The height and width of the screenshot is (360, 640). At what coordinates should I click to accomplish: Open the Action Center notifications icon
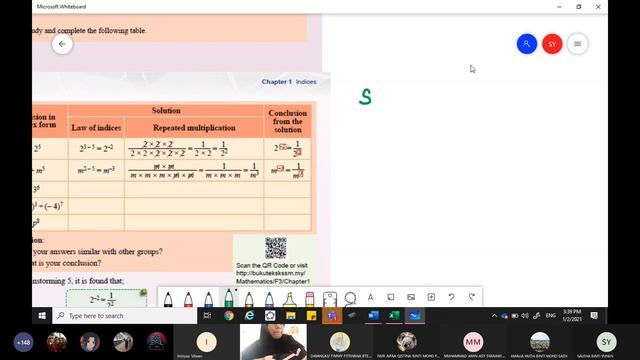click(594, 316)
